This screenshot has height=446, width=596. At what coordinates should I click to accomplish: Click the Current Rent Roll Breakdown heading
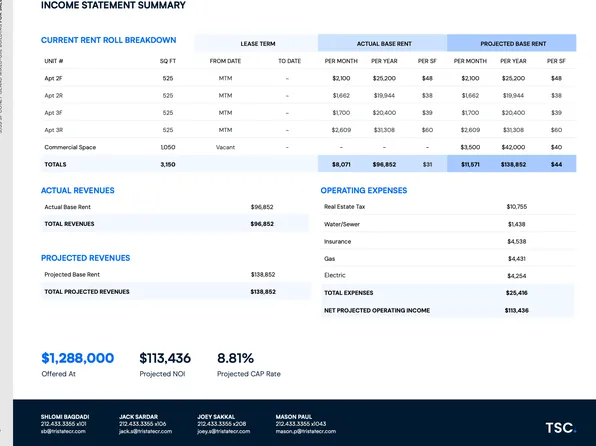[x=108, y=40]
